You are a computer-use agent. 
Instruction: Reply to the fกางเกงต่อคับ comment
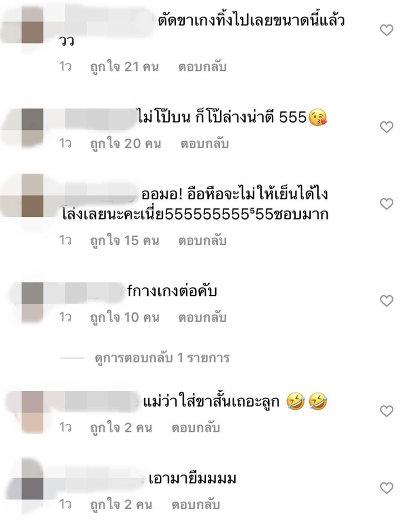pyautogui.click(x=202, y=318)
